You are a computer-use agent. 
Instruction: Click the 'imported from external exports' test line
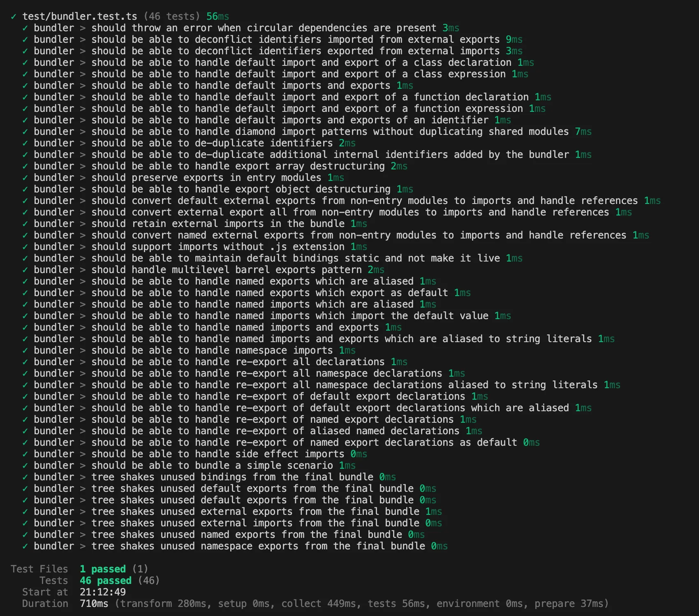pos(272,39)
